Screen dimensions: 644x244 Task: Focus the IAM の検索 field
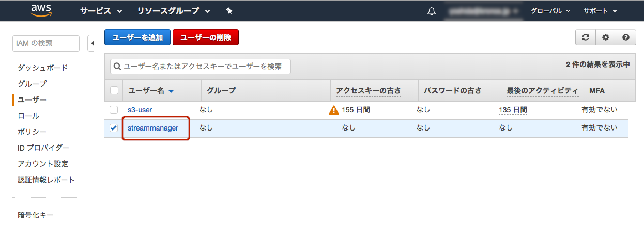tap(46, 43)
